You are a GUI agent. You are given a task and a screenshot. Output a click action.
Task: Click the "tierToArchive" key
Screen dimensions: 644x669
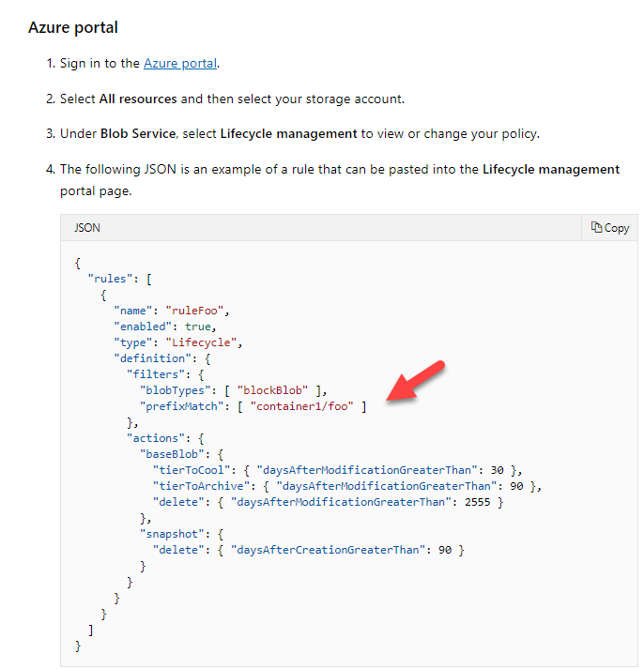click(x=201, y=486)
